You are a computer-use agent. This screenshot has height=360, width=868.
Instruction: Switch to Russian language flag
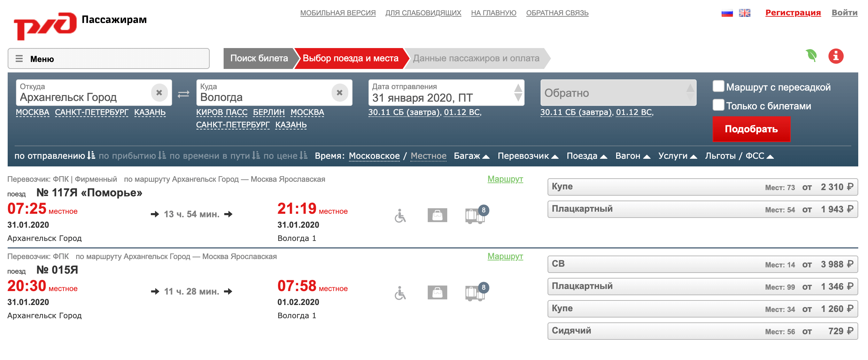pos(727,13)
